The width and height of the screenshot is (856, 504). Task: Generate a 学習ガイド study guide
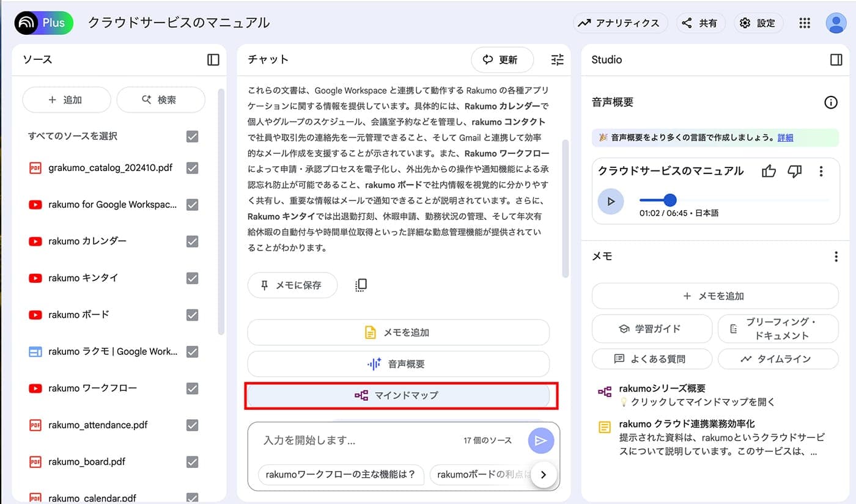(652, 329)
